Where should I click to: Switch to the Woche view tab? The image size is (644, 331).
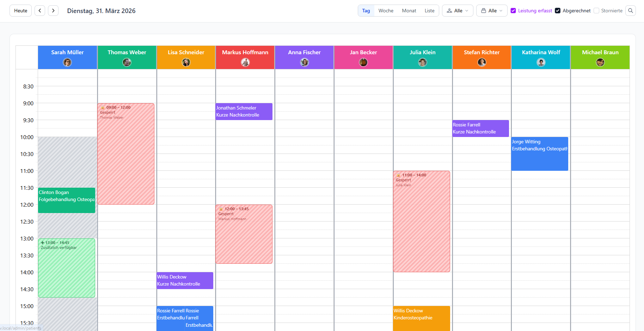386,11
